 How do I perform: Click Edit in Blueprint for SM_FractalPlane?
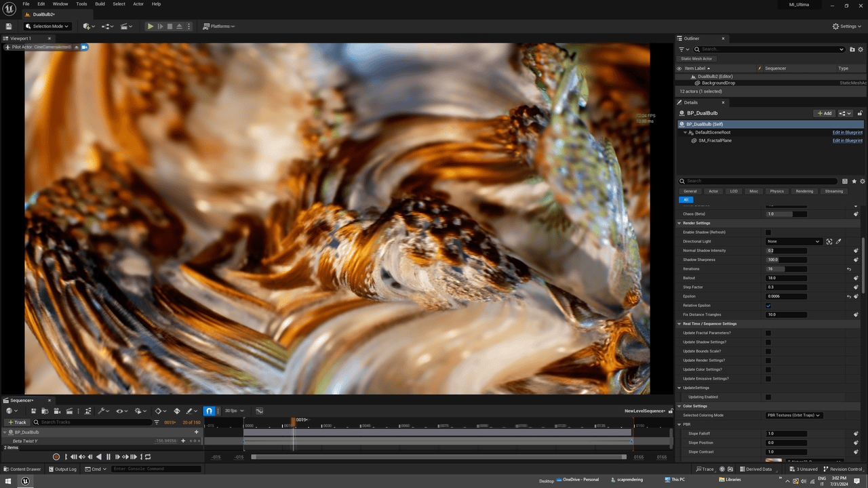(x=847, y=140)
